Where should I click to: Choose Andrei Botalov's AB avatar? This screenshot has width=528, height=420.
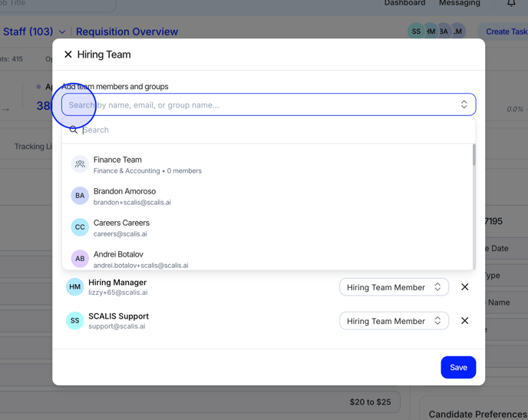click(x=80, y=259)
